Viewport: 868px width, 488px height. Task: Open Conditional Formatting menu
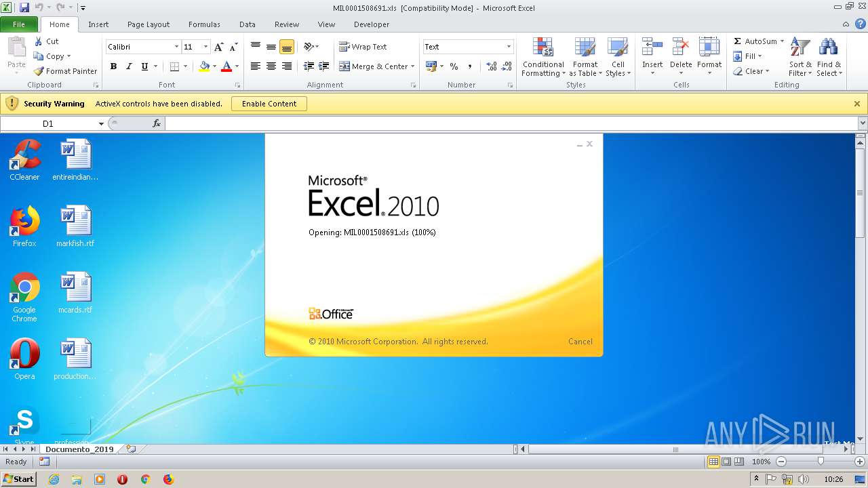(543, 58)
